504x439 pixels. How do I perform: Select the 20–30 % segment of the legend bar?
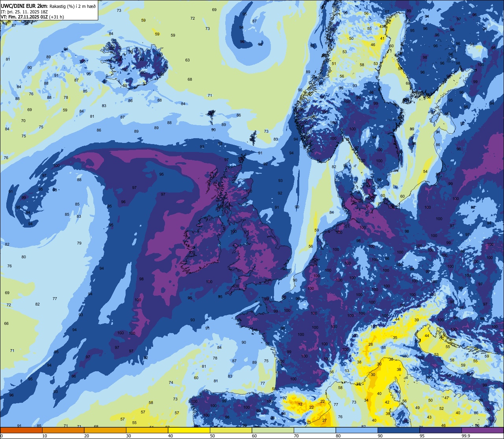(x=105, y=430)
